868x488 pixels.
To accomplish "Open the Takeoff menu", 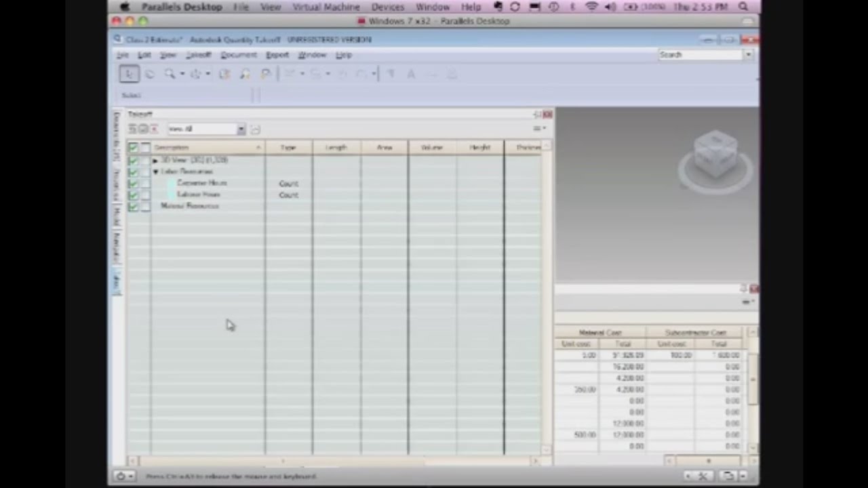I will click(199, 55).
